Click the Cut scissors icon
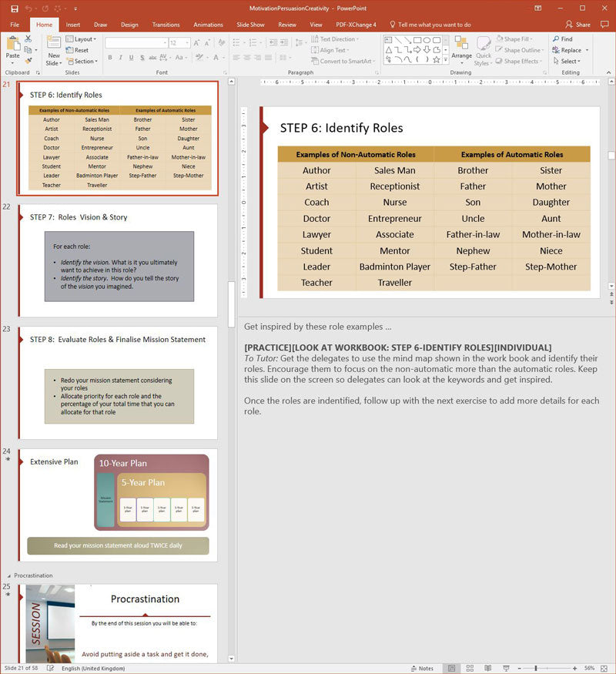This screenshot has height=674, width=616. click(x=28, y=39)
